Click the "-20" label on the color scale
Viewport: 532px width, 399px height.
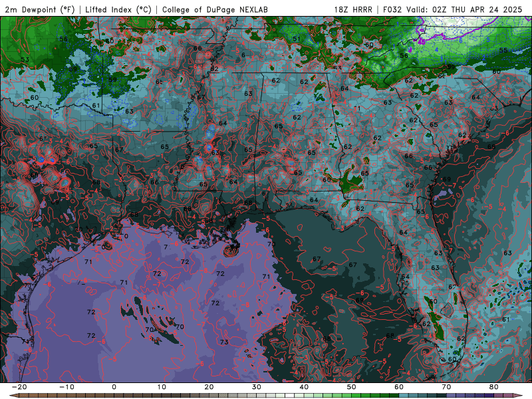(x=19, y=387)
